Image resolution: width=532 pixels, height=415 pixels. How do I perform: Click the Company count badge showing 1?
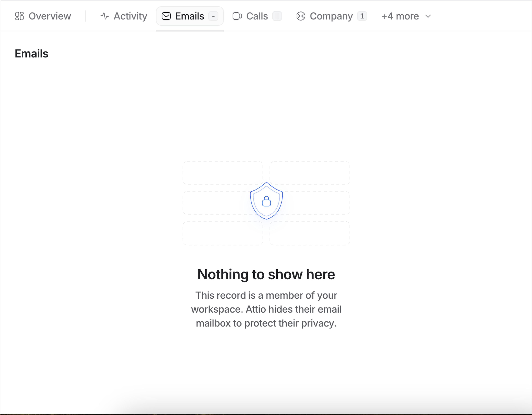[362, 16]
